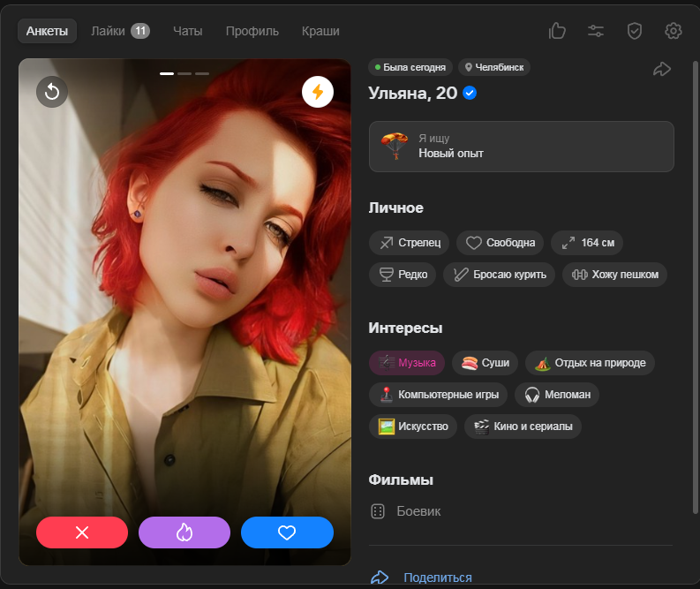This screenshot has height=589, width=700.
Task: Select the highlighted Музыка interest
Action: coord(407,363)
